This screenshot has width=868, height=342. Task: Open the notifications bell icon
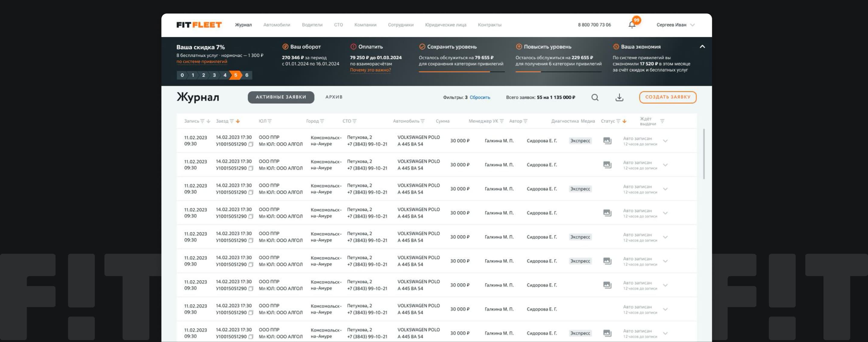click(x=632, y=25)
